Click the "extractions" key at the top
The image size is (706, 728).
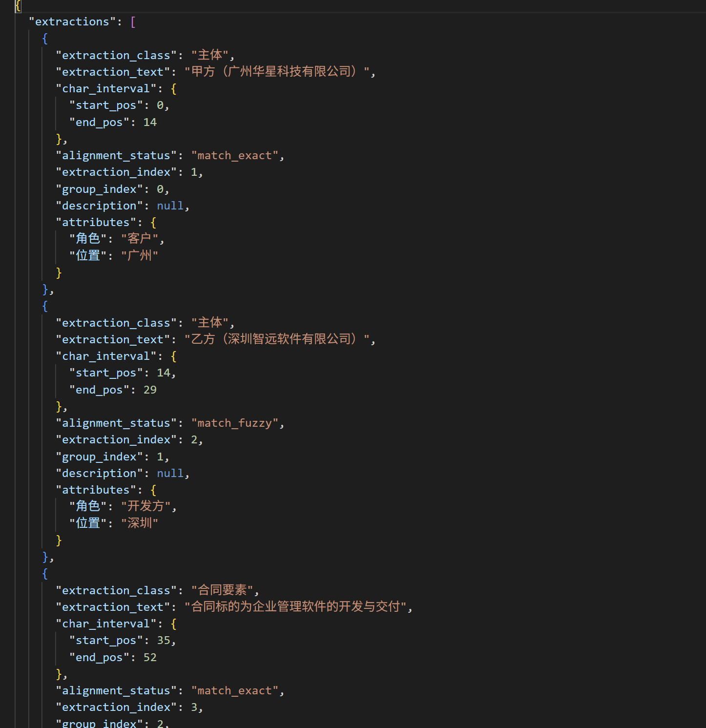pos(72,22)
